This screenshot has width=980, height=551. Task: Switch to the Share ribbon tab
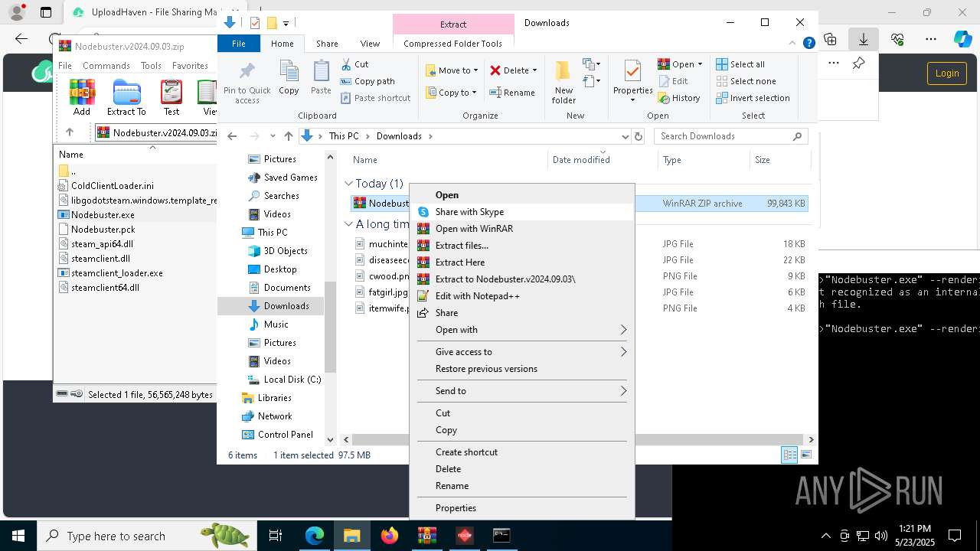pyautogui.click(x=327, y=44)
